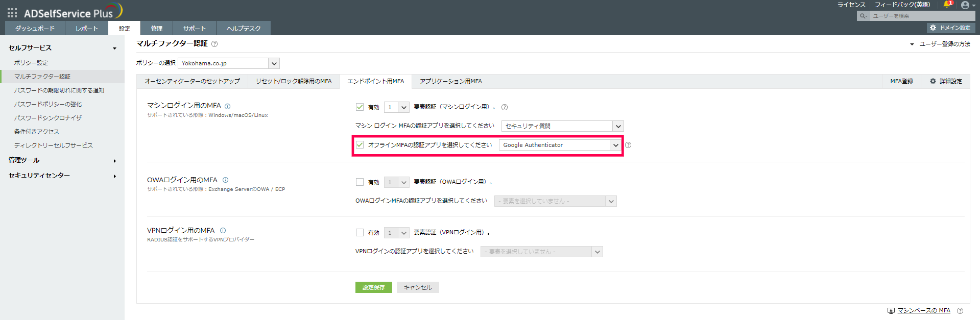Toggle 有効 checkbox for machine login MFA

[x=360, y=107]
